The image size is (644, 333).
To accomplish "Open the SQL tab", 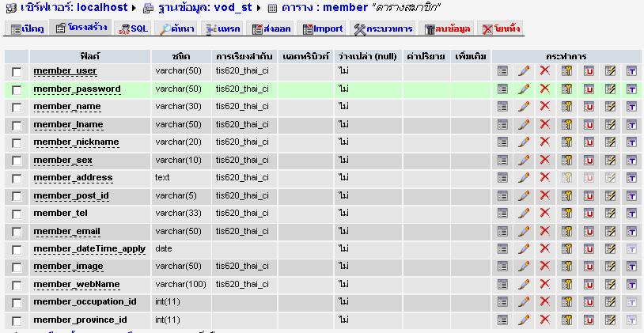I will point(133,28).
